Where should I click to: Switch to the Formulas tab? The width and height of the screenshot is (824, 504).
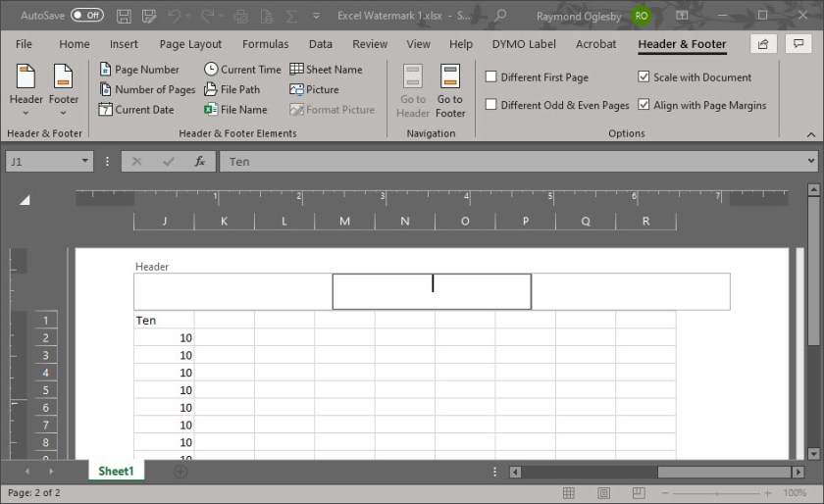pos(265,44)
